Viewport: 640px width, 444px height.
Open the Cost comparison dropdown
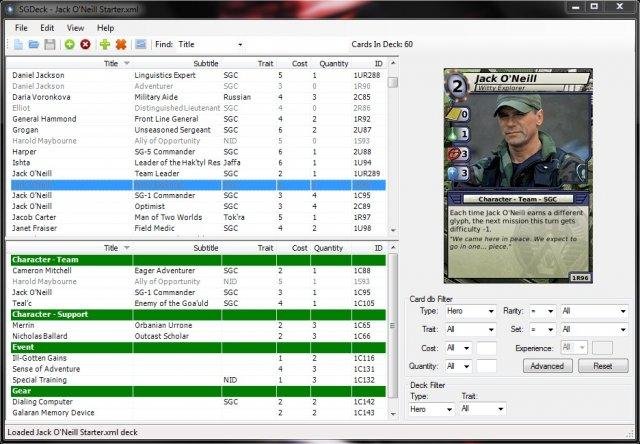(458, 348)
